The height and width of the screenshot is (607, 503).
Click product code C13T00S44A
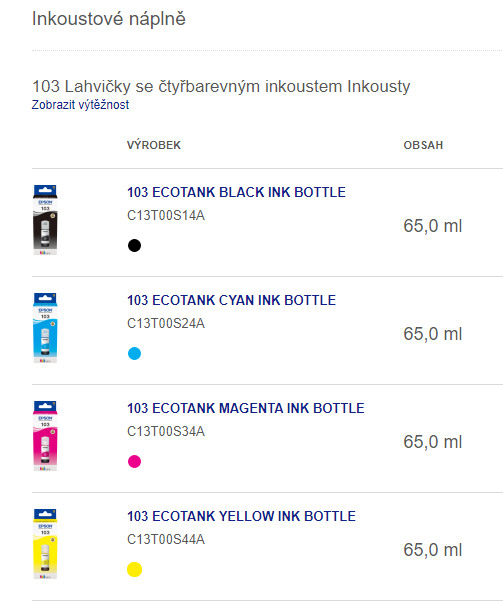point(166,539)
